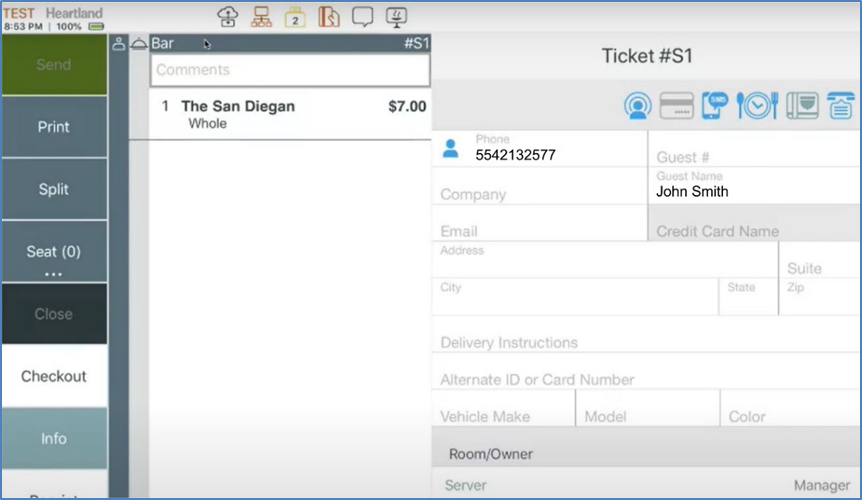The width and height of the screenshot is (862, 500).
Task: Click the SMS phone message icon
Action: [x=715, y=105]
